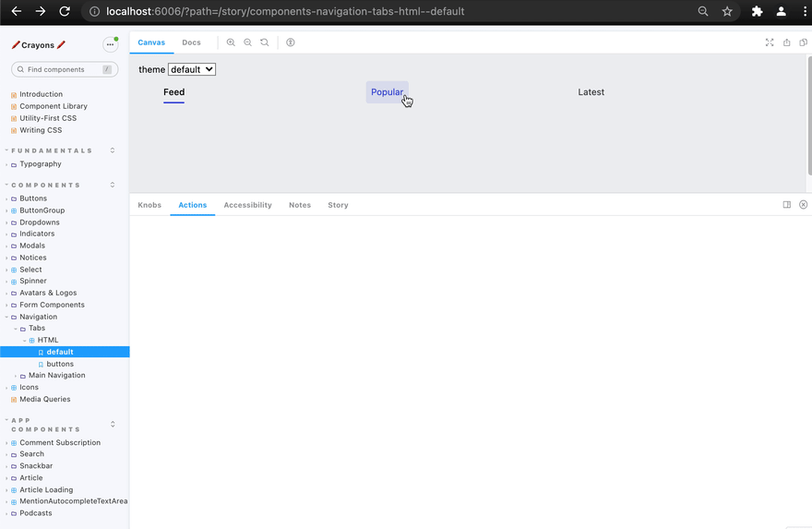
Task: Click the site info icon in address bar
Action: click(95, 11)
